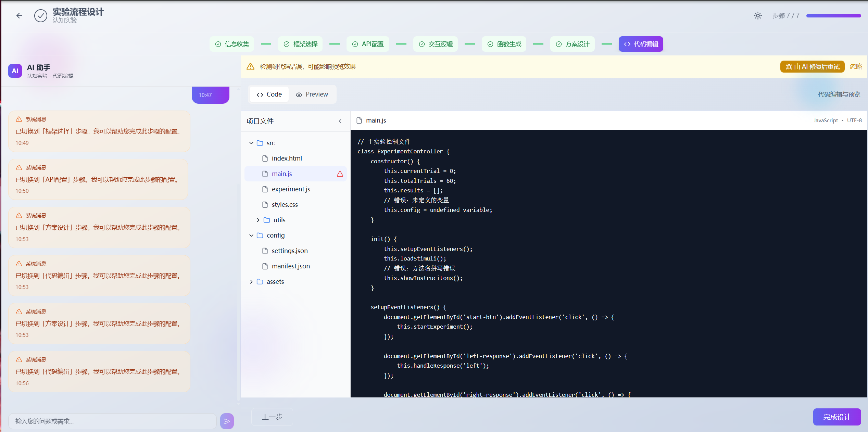Screen dimensions: 868x432
Task: Click warning icon on the 10:50 system message
Action: tap(19, 167)
